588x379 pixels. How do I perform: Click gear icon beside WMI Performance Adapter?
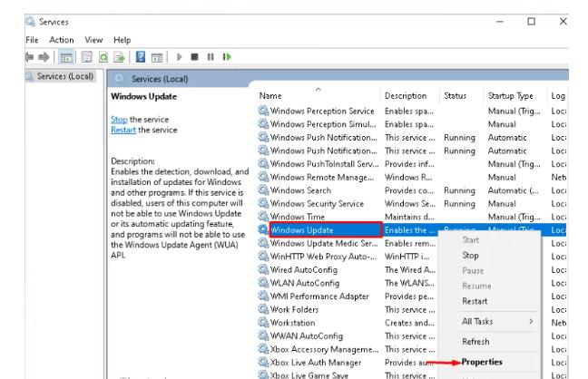pos(263,296)
